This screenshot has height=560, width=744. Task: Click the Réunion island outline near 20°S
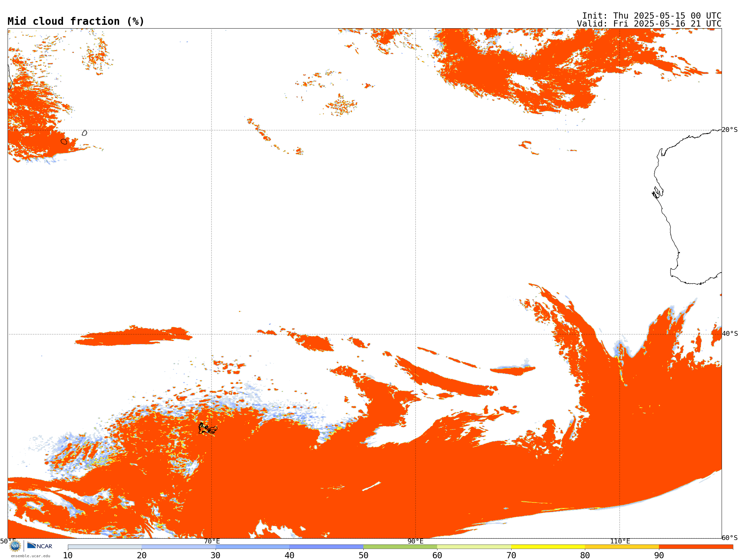64,142
